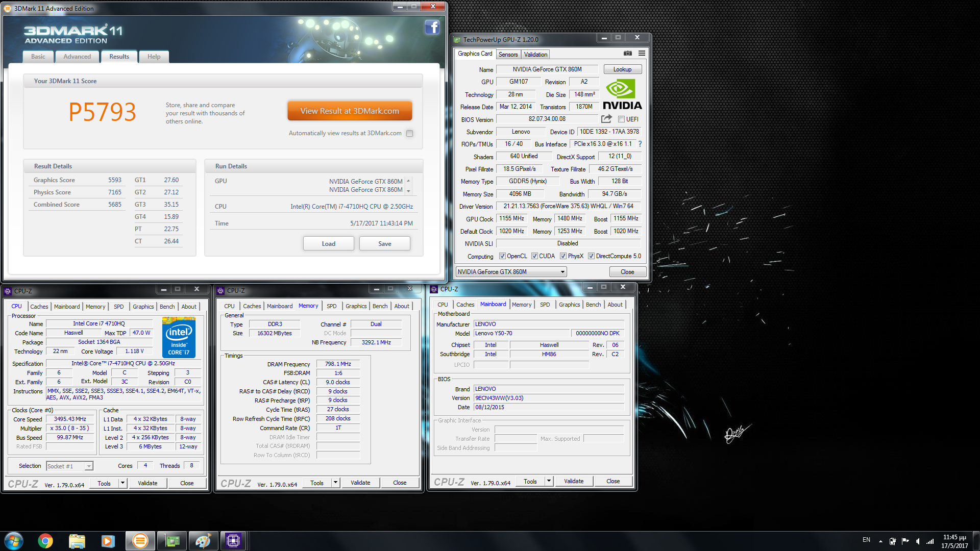Click the 3DMark 11 title bar icon
The image size is (980, 551).
tap(8, 8)
